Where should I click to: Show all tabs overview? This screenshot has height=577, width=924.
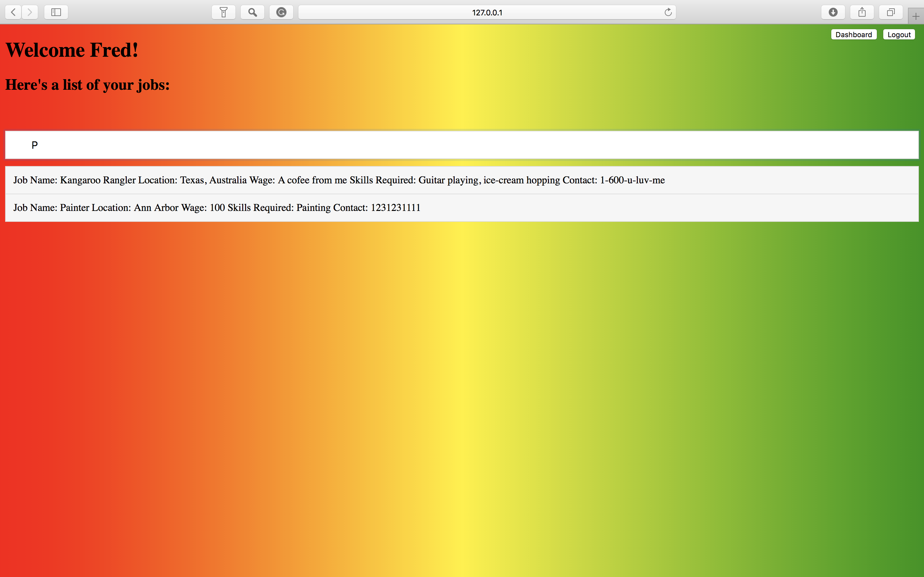891,12
